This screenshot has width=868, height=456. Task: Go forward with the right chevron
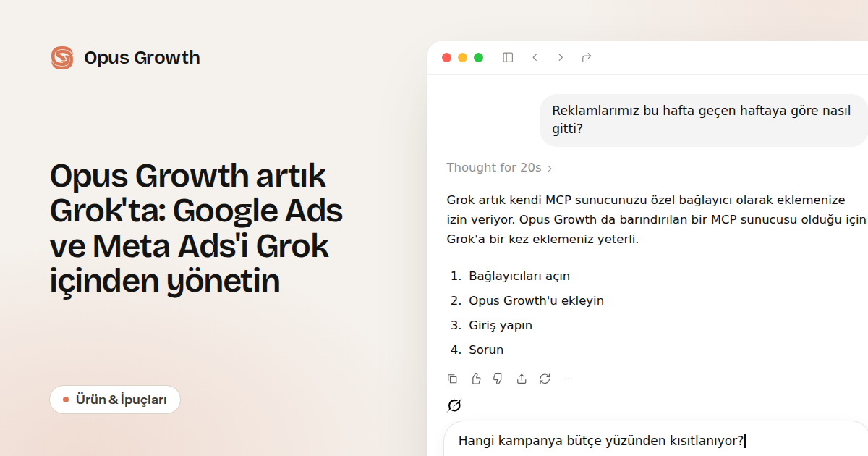(x=561, y=57)
